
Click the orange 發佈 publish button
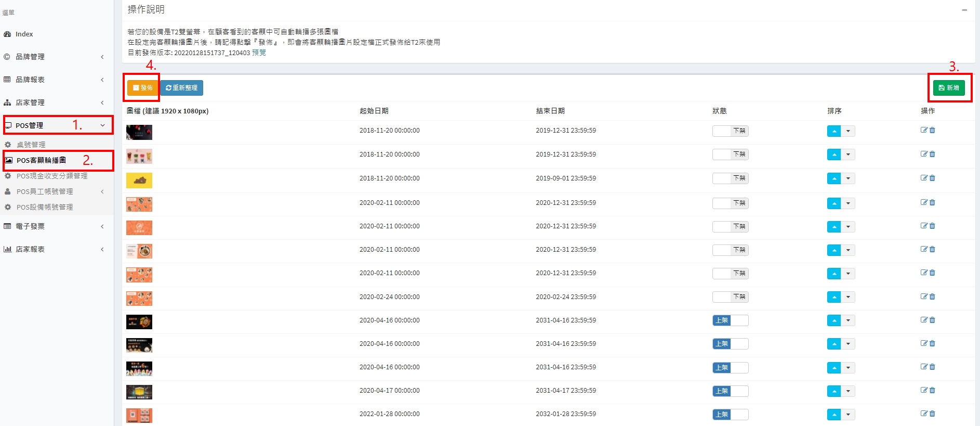(x=142, y=88)
